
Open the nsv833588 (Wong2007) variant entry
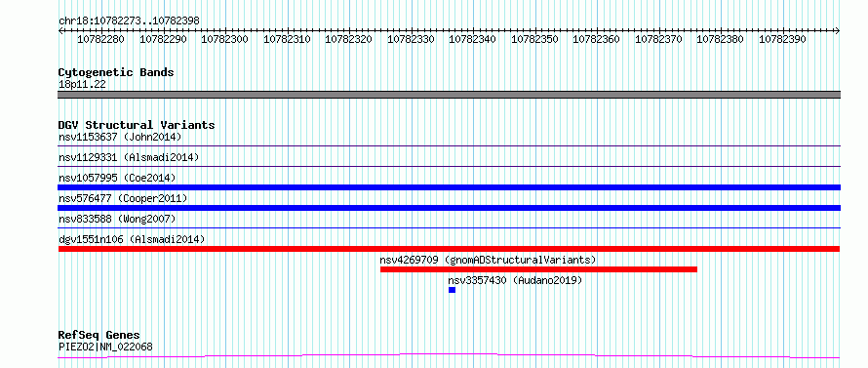coord(117,219)
